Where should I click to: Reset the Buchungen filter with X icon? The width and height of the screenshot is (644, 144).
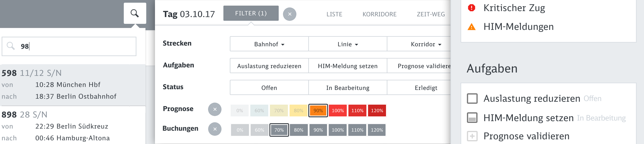[x=215, y=129]
